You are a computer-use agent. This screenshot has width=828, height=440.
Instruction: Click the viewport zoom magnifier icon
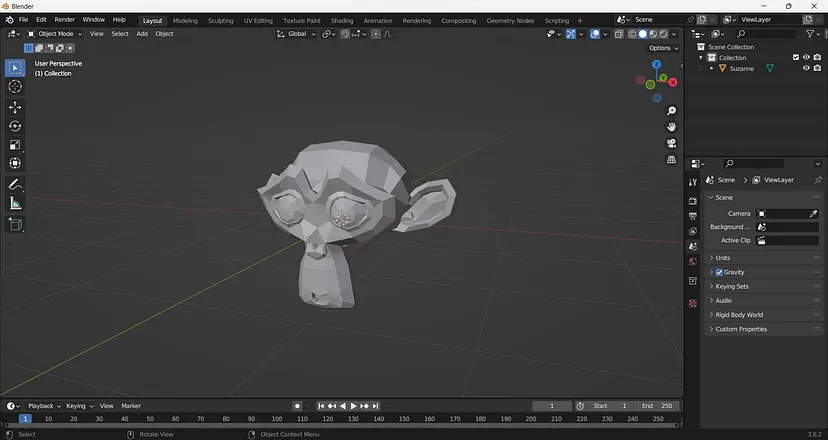coord(671,111)
